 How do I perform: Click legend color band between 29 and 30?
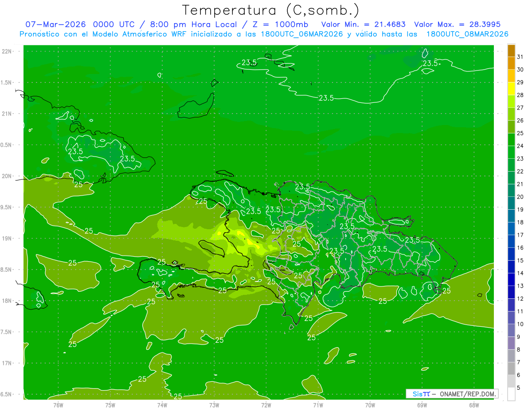click(x=511, y=76)
